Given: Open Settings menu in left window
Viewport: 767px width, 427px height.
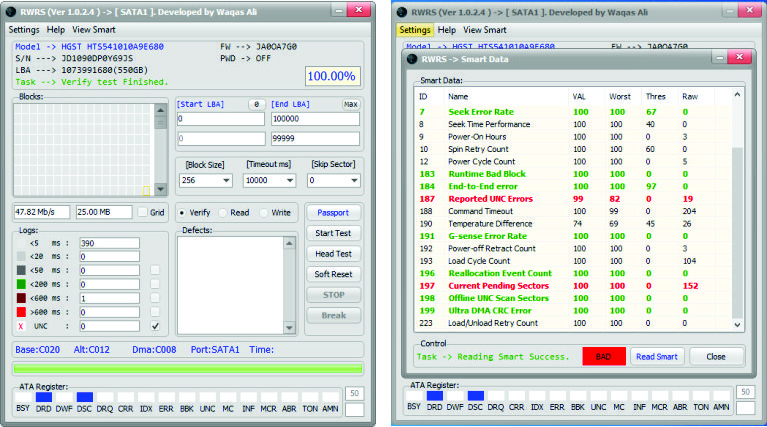Looking at the screenshot, I should click(24, 30).
